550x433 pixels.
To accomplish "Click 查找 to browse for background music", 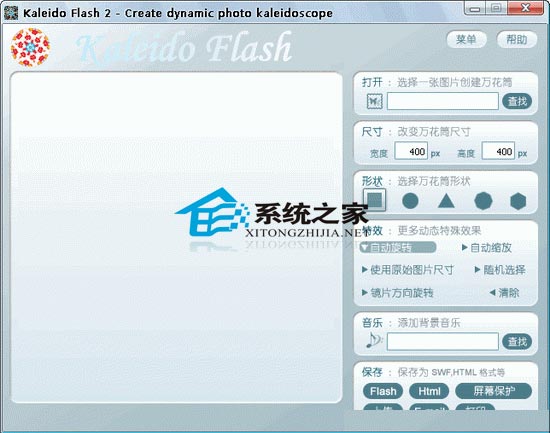I will tap(517, 341).
